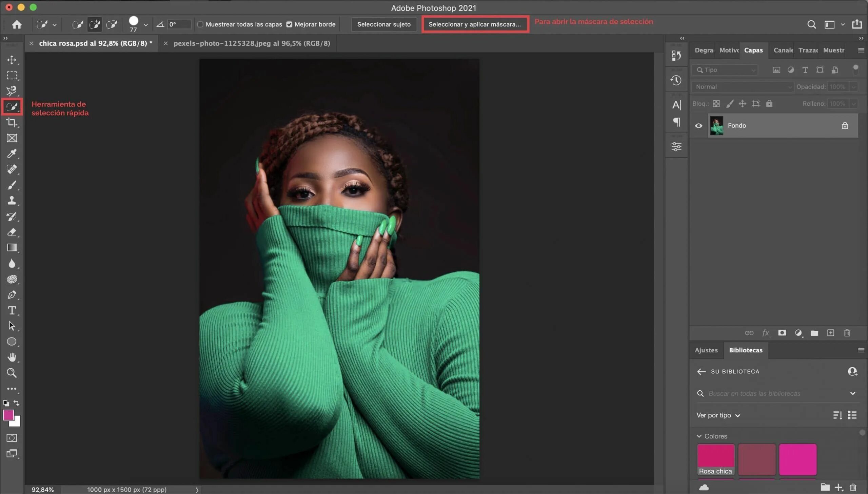
Task: Toggle visibility of Fondo layer
Action: click(699, 125)
